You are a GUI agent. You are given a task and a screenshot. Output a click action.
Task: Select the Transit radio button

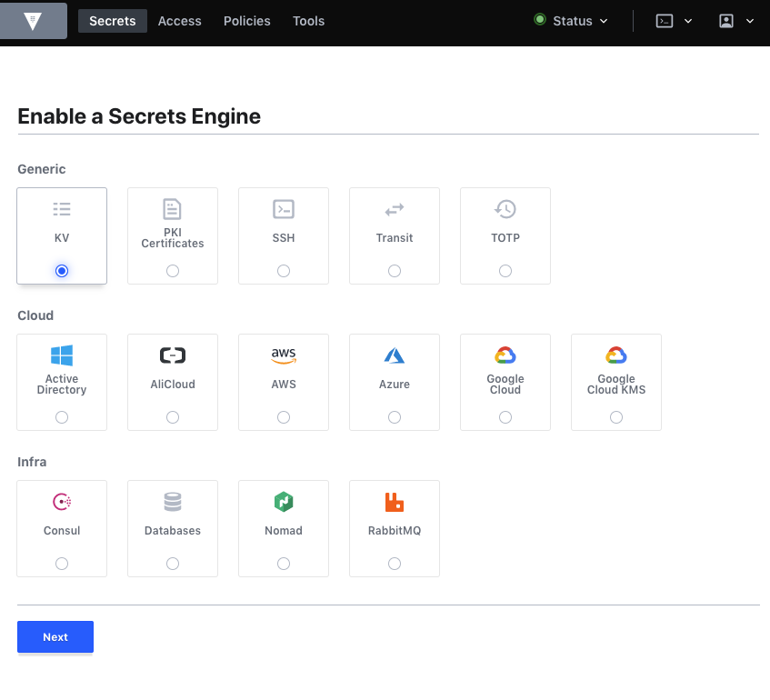pyautogui.click(x=395, y=271)
